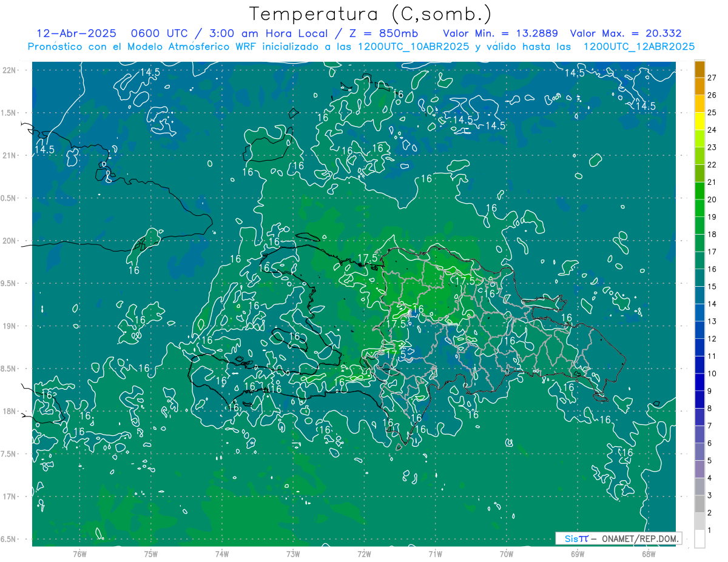Click the '71W' longitude label
The height and width of the screenshot is (562, 728).
(435, 554)
